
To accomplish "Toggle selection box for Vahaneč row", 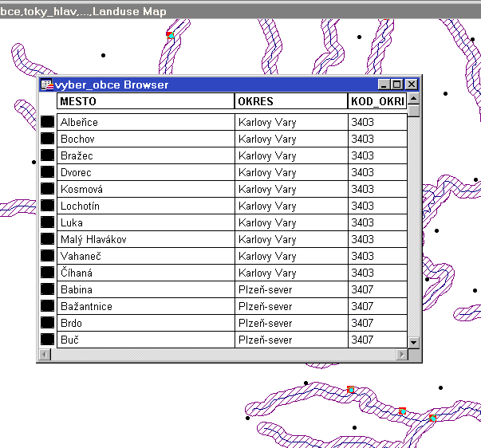I will (48, 256).
